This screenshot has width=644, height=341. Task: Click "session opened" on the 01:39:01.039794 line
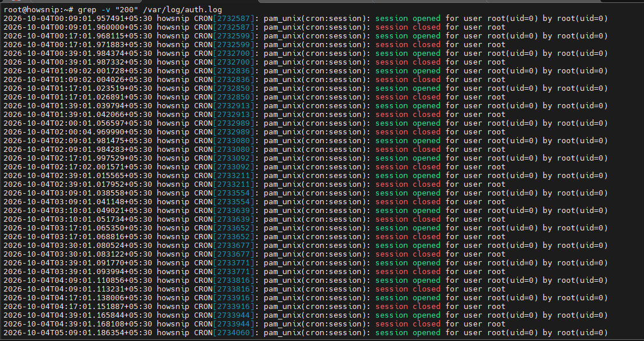click(408, 106)
